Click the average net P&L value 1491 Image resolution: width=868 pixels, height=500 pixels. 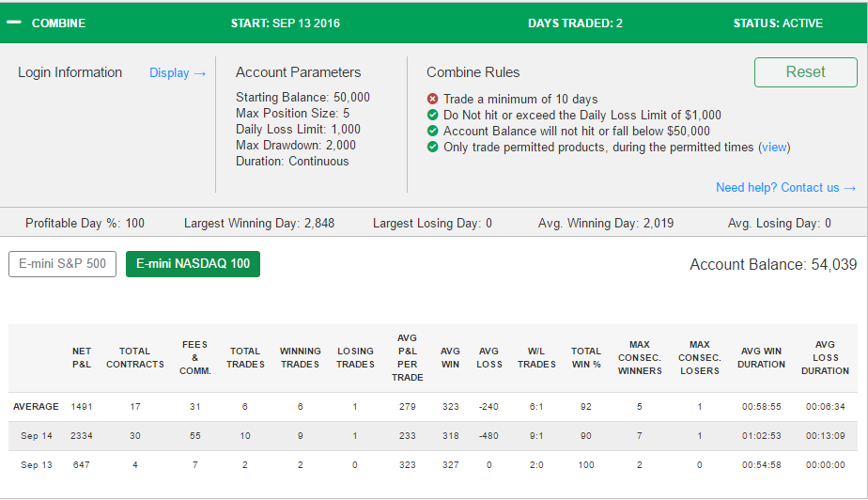click(82, 406)
